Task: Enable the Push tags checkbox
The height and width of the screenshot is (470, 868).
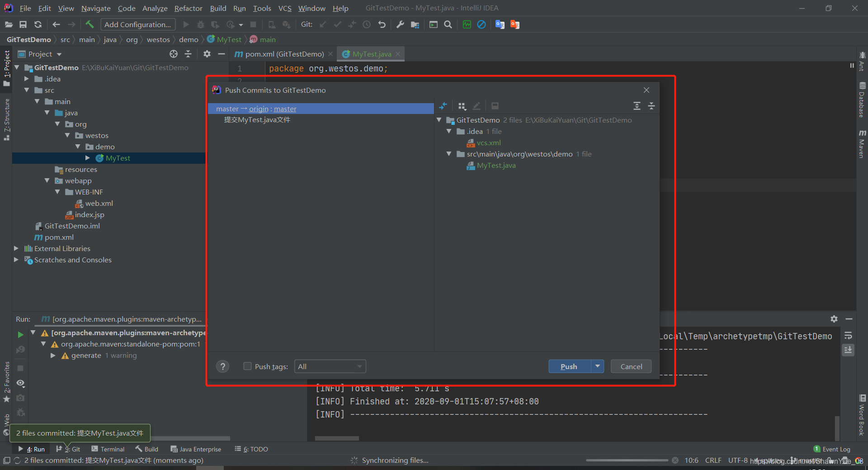Action: pyautogui.click(x=247, y=366)
